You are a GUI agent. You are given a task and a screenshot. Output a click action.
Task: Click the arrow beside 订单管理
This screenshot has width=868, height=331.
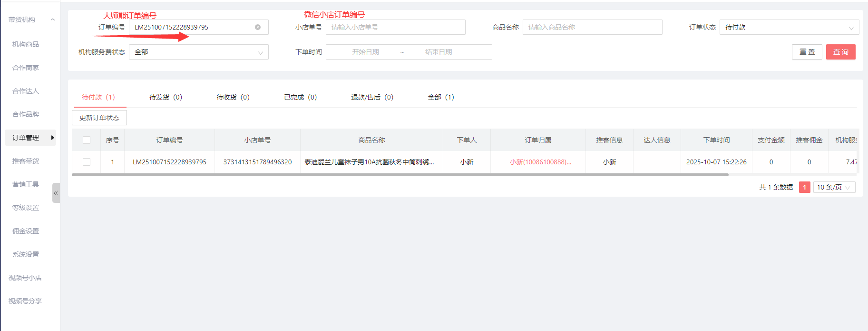pyautogui.click(x=52, y=138)
